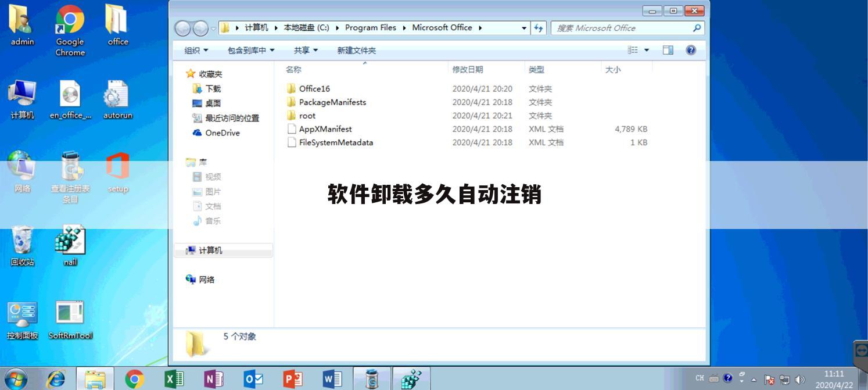
Task: Open the action center flag icon
Action: (770, 380)
